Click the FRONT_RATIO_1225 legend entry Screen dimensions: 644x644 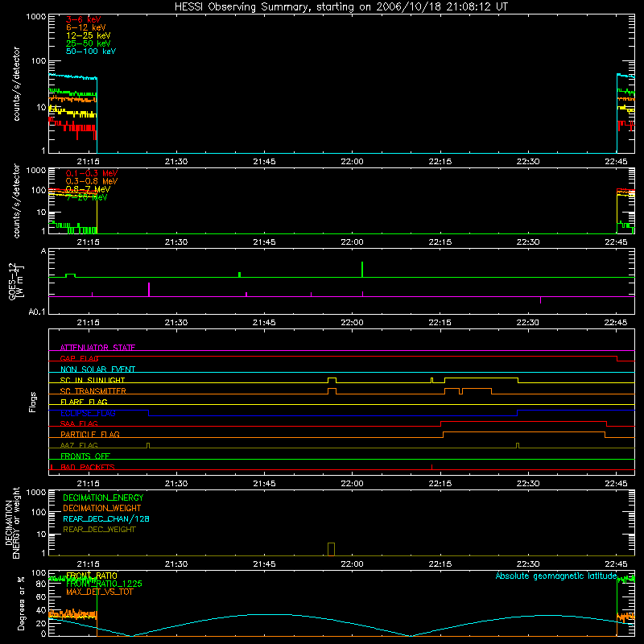104,584
